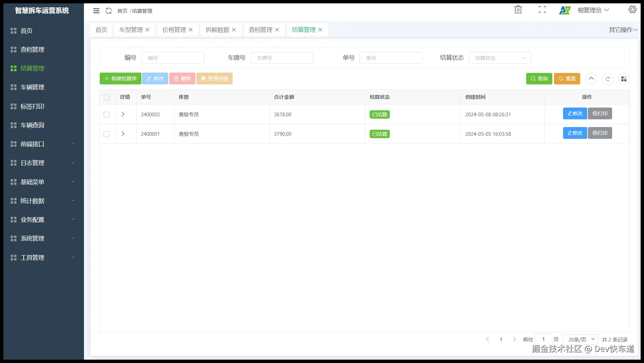Expand details of row 2400002

pos(123,114)
